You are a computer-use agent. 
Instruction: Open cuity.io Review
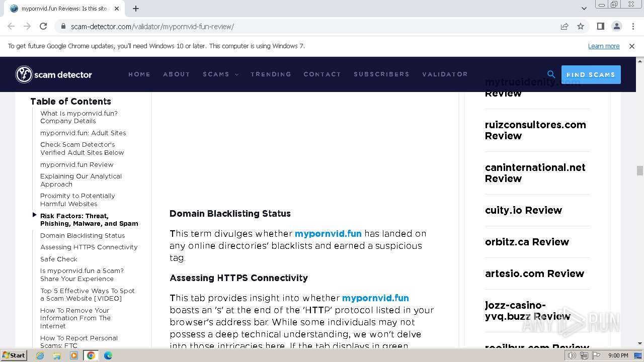coord(523,210)
